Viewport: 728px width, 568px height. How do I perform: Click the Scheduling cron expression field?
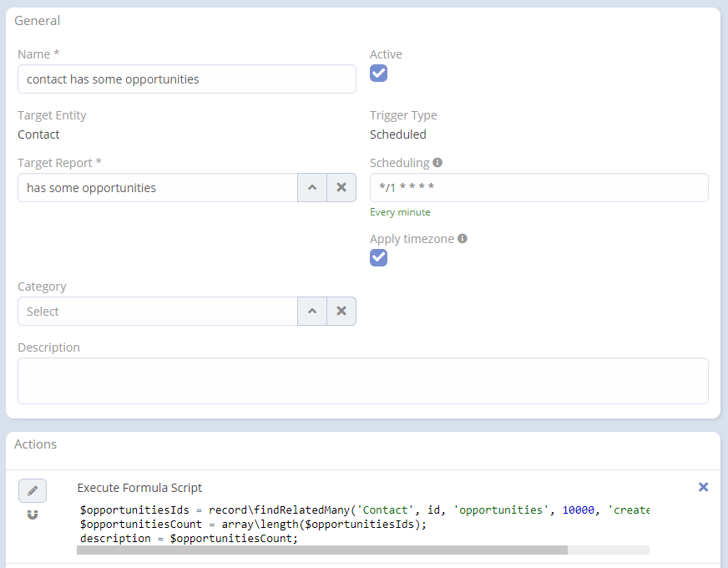click(x=538, y=188)
